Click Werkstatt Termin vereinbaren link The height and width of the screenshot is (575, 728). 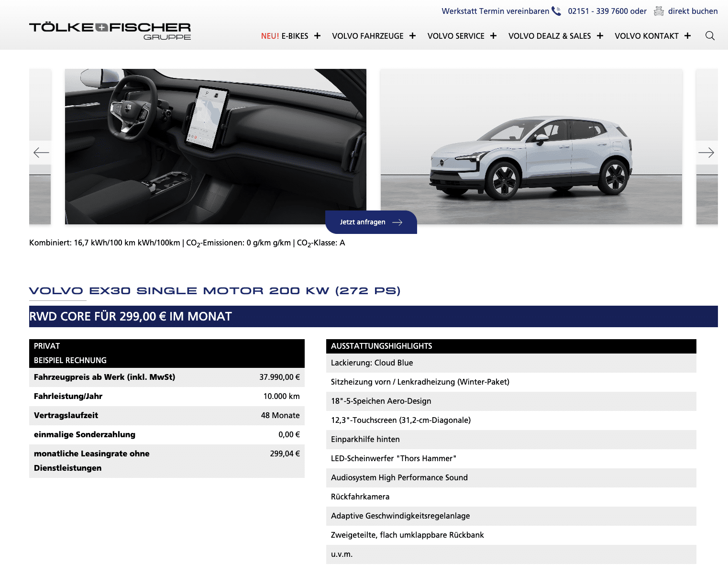(495, 11)
